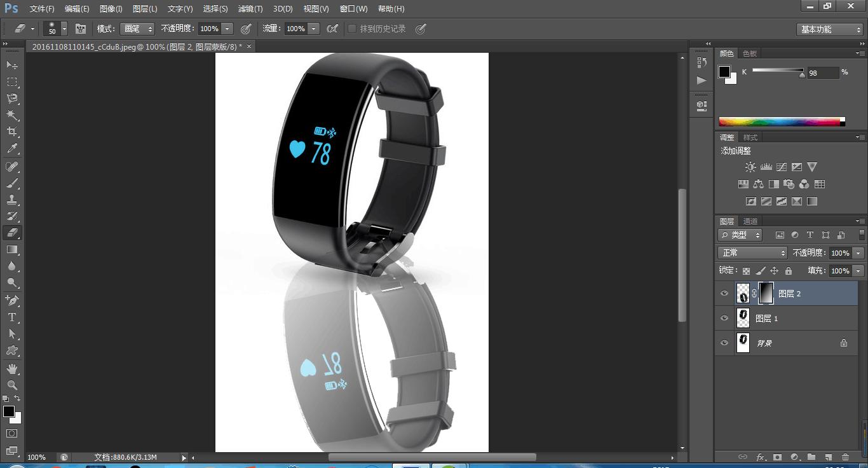
Task: Click the foreground color swatch in the color panel
Action: (724, 72)
